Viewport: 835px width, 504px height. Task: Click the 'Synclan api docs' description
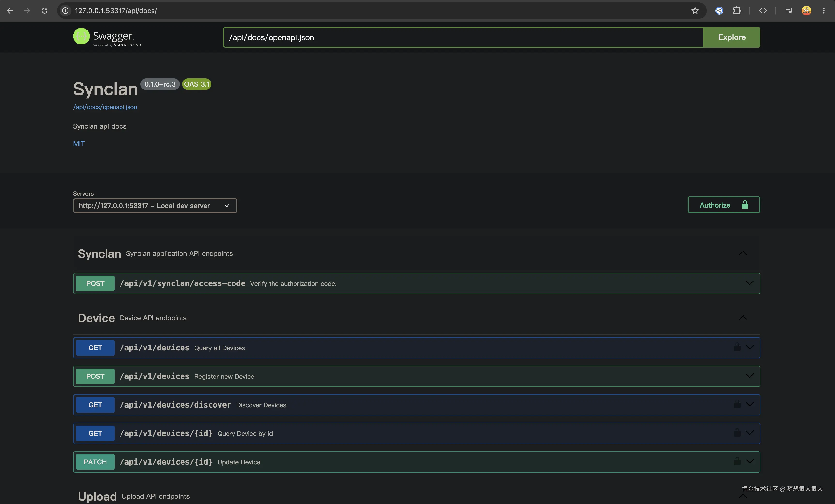pyautogui.click(x=100, y=126)
